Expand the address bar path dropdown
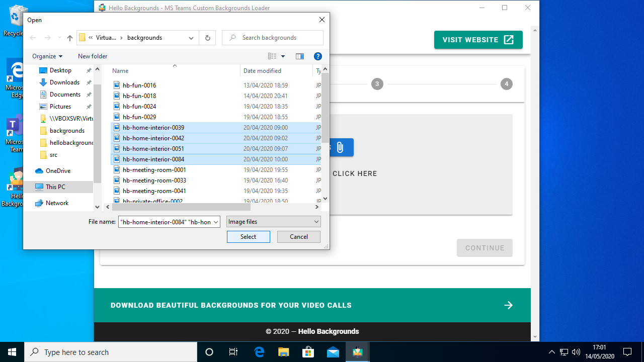 tap(191, 38)
